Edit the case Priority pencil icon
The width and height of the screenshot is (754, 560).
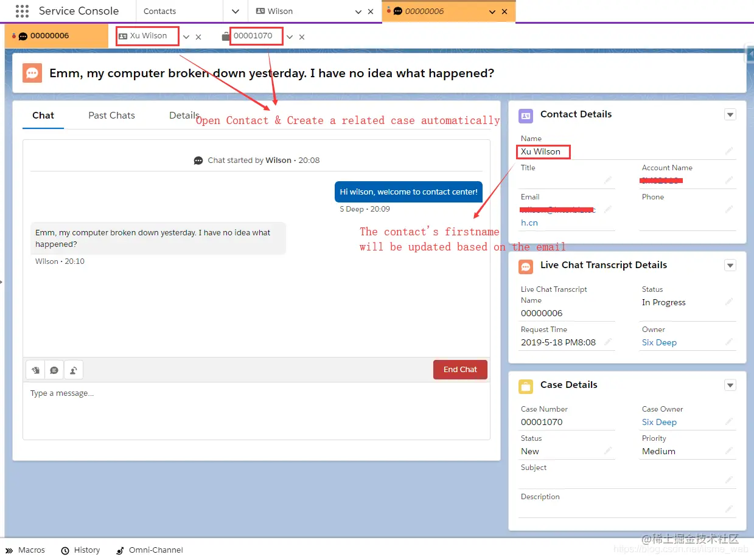tap(728, 451)
